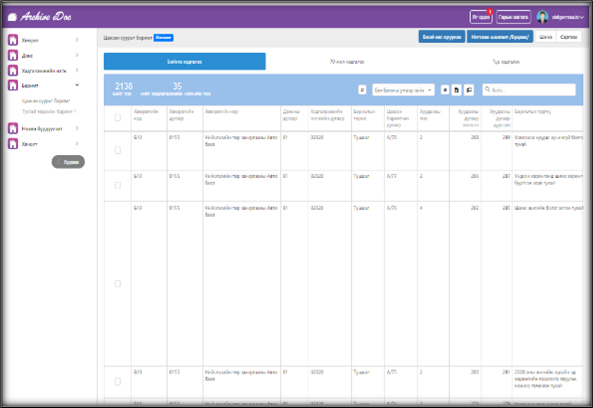Click the Excel-ээс оруулах button
This screenshot has height=408, width=593.
[442, 37]
